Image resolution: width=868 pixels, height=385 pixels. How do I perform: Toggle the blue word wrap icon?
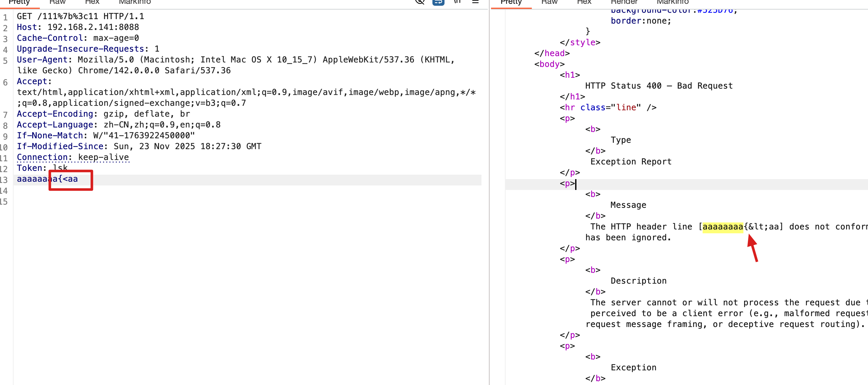point(438,2)
